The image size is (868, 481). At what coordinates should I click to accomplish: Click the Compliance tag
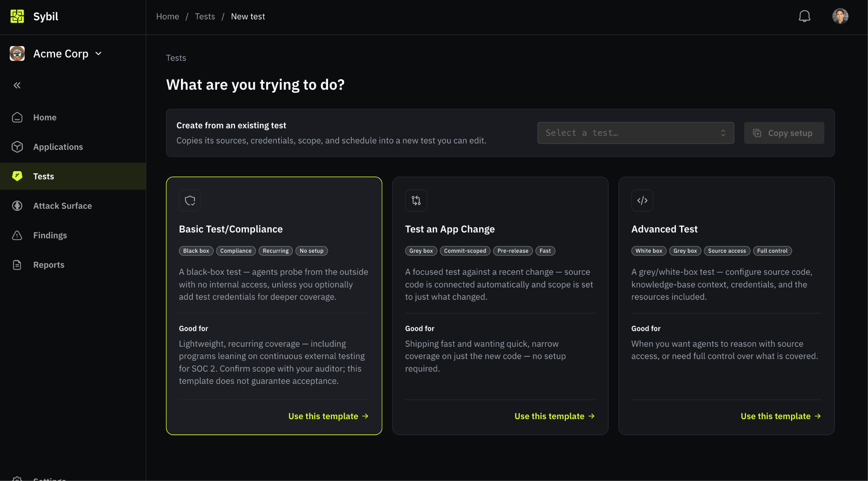236,251
